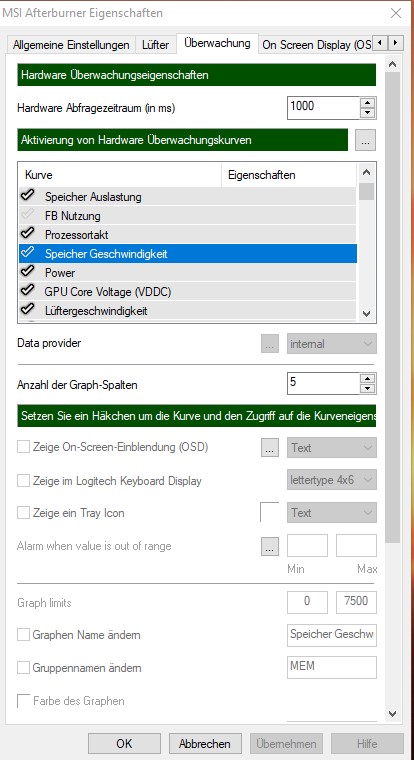This screenshot has width=414, height=760.
Task: Close the MSI Afterburner Eigenschaften dialog
Action: (396, 14)
